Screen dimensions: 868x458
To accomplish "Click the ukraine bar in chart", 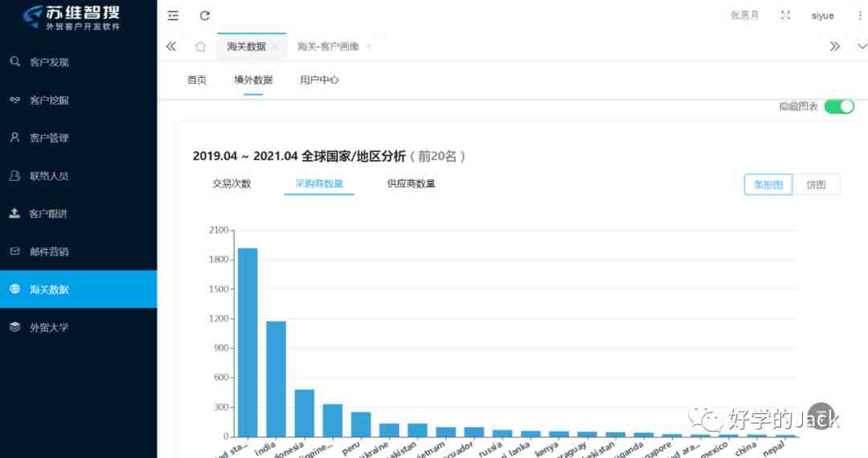I will pos(389,431).
